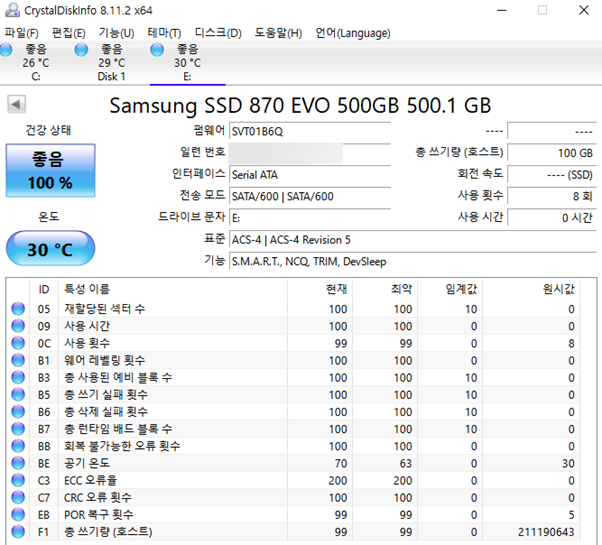Select the 웨어 레벨링 횟수 row
602x545 pixels.
(294, 360)
